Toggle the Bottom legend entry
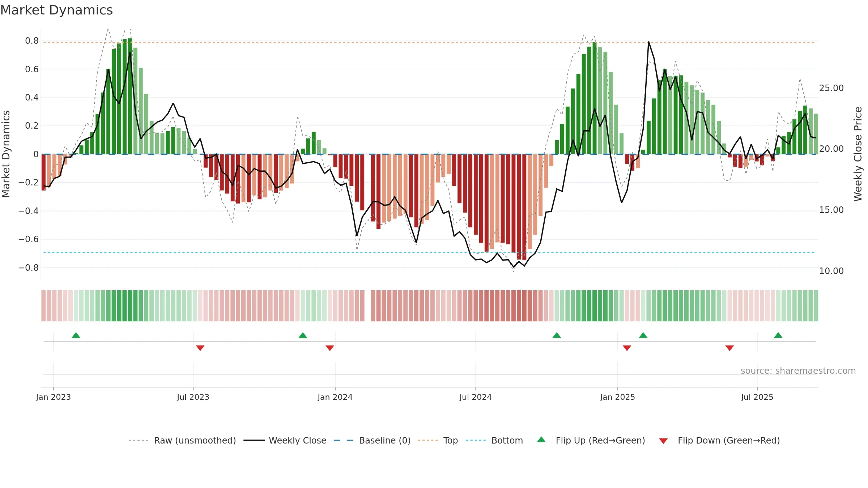Image resolution: width=868 pixels, height=488 pixels. point(494,440)
